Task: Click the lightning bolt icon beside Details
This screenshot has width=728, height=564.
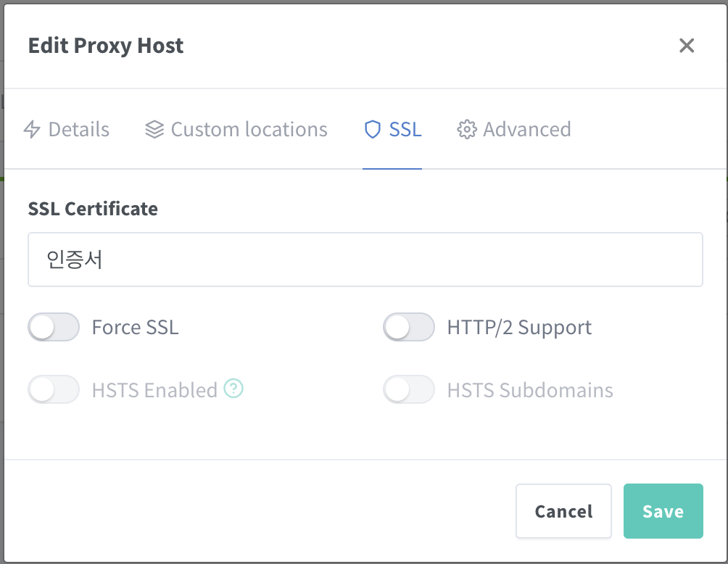Action: tap(32, 130)
